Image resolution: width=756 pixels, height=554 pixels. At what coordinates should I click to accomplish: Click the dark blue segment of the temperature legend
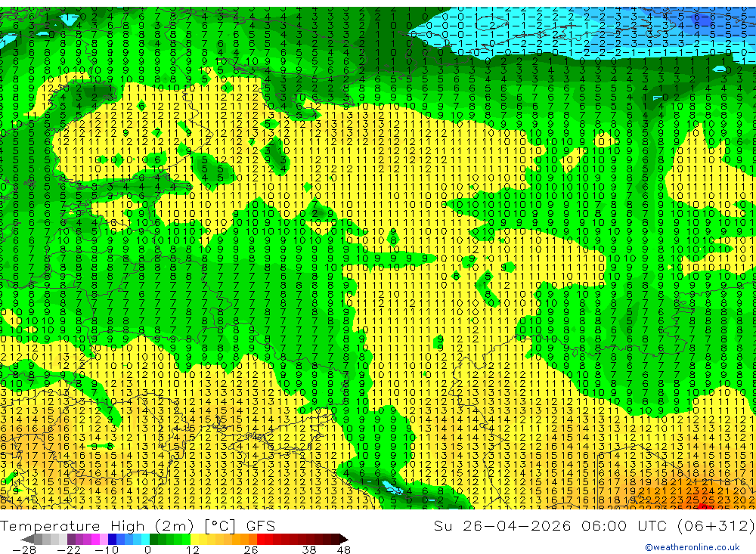click(x=112, y=540)
